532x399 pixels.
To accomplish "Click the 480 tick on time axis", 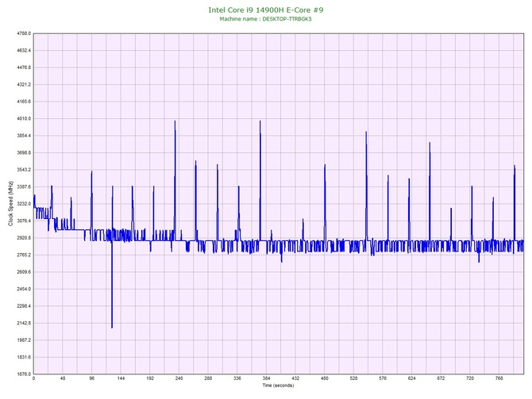I will point(325,378).
